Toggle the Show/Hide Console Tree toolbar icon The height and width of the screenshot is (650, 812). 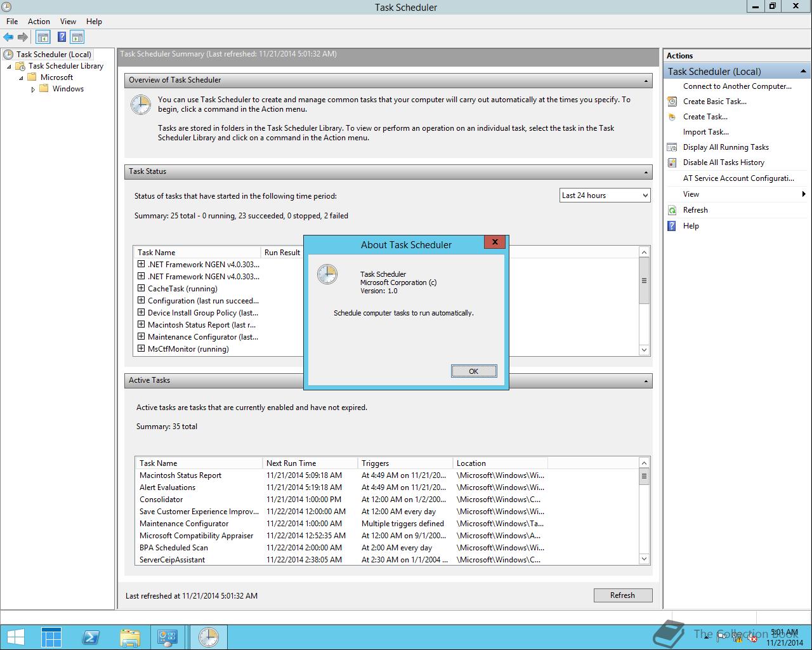(43, 37)
